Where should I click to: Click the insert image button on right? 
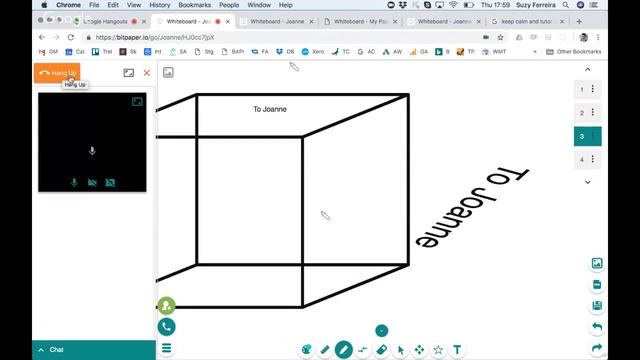tap(597, 263)
